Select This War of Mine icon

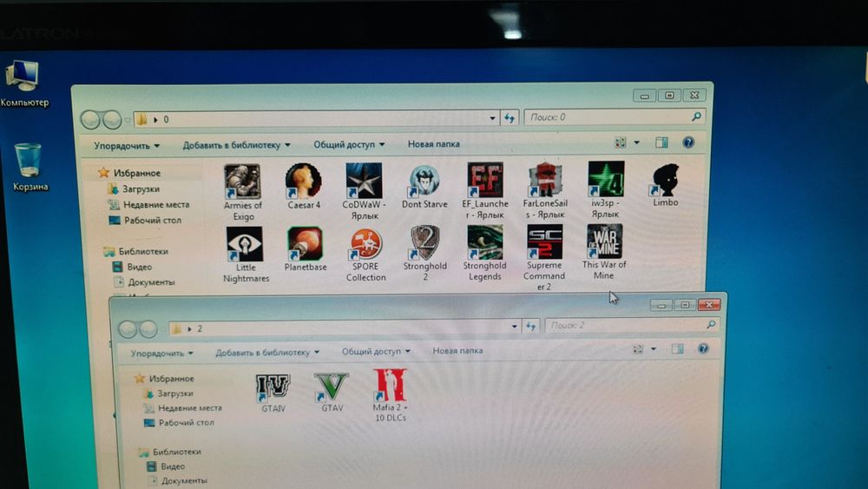click(x=604, y=241)
